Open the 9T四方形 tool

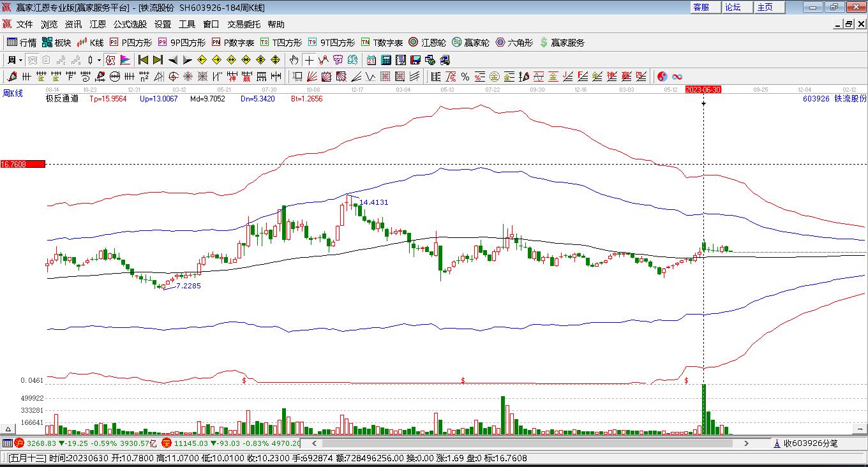(331, 43)
